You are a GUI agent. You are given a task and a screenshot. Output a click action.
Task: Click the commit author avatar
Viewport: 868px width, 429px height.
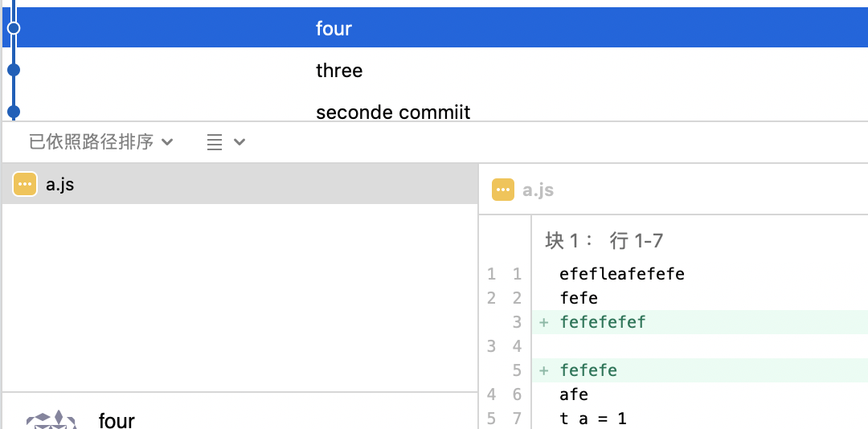pyautogui.click(x=51, y=420)
